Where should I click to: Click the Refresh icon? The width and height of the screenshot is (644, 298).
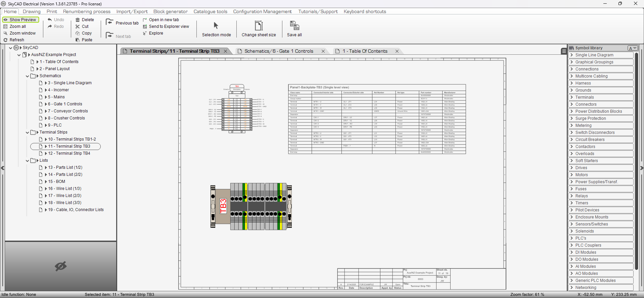[5, 40]
